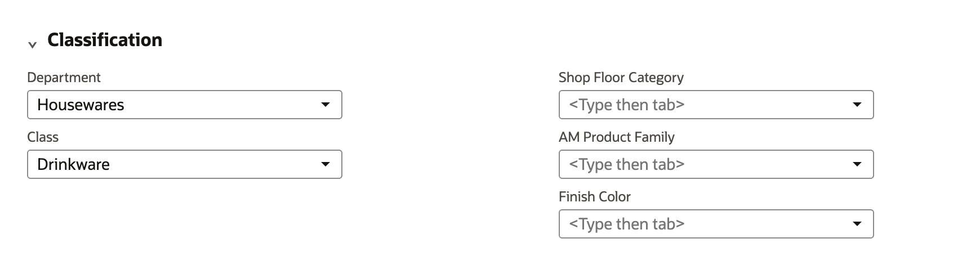Open the Finish Color dropdown arrow
The image size is (980, 270).
pyautogui.click(x=857, y=224)
